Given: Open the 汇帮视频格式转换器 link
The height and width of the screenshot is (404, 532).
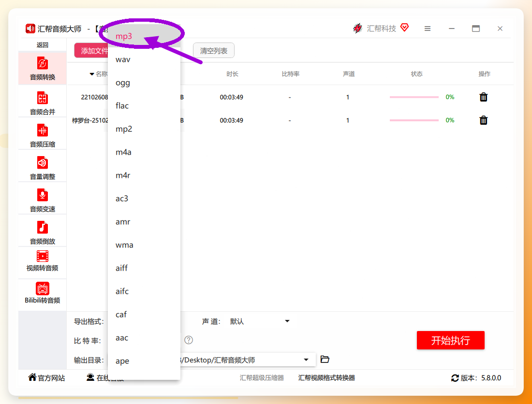Looking at the screenshot, I should pos(326,377).
